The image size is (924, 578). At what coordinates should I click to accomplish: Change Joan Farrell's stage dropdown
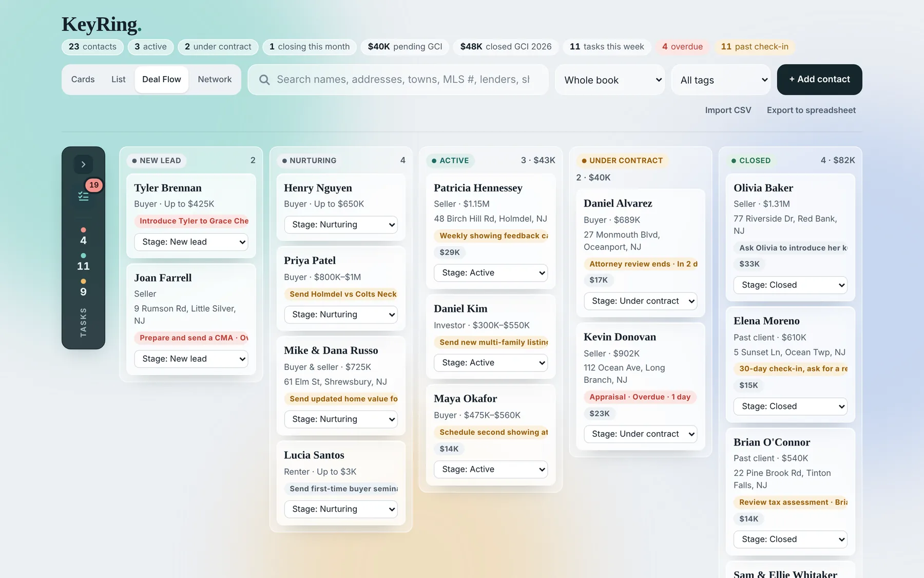pyautogui.click(x=191, y=359)
